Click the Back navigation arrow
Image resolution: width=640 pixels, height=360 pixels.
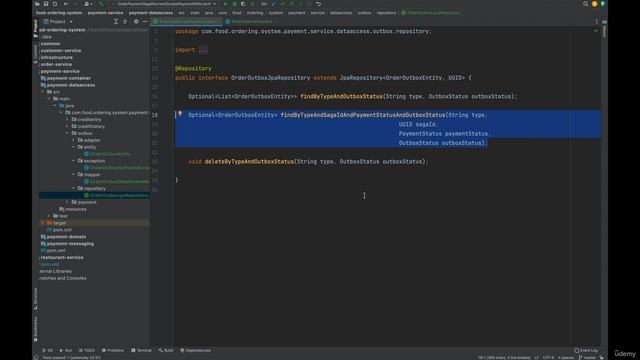pos(66,4)
